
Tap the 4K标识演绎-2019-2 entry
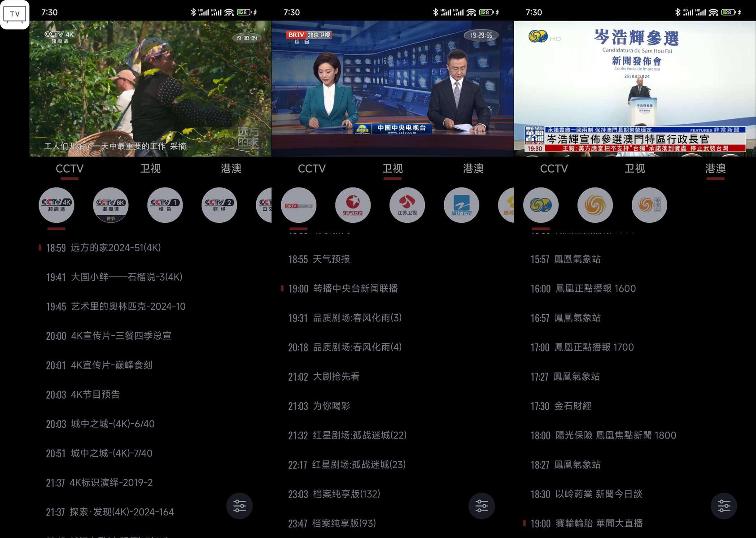(x=99, y=482)
